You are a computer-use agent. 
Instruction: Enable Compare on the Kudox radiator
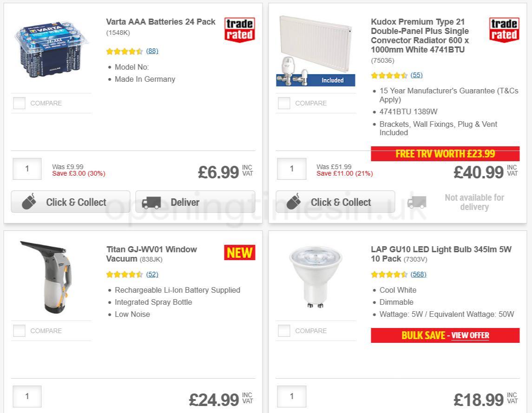pos(283,103)
